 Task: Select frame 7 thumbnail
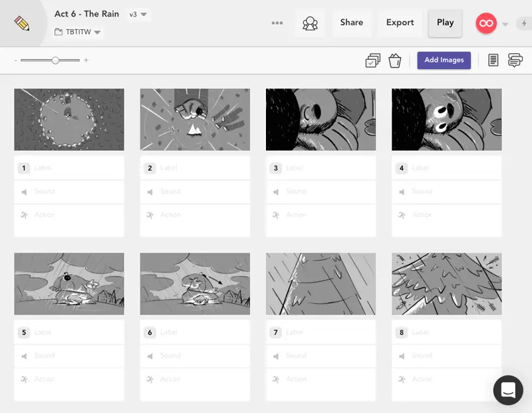coord(321,284)
